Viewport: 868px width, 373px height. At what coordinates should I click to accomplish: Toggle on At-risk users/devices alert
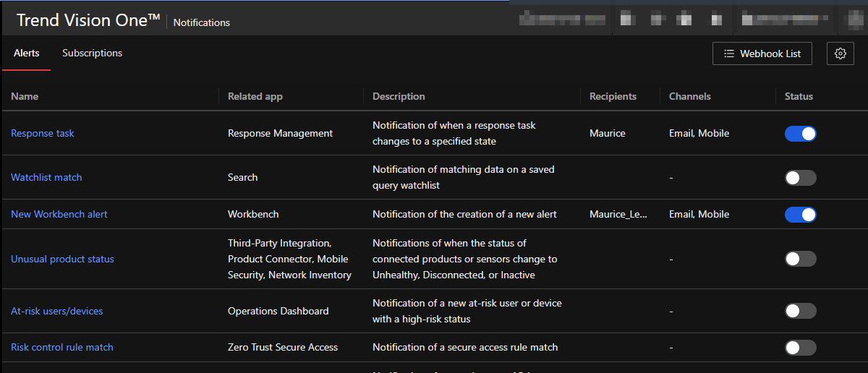[800, 312]
